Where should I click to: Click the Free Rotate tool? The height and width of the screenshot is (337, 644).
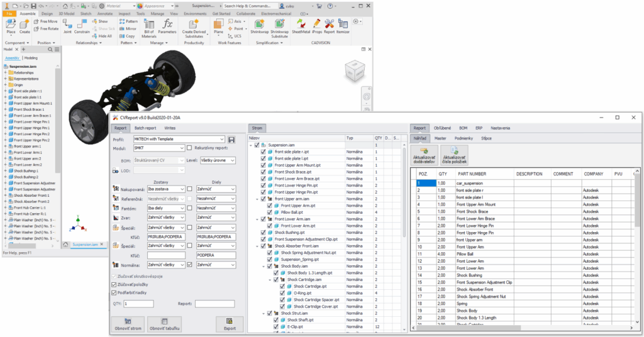point(46,29)
